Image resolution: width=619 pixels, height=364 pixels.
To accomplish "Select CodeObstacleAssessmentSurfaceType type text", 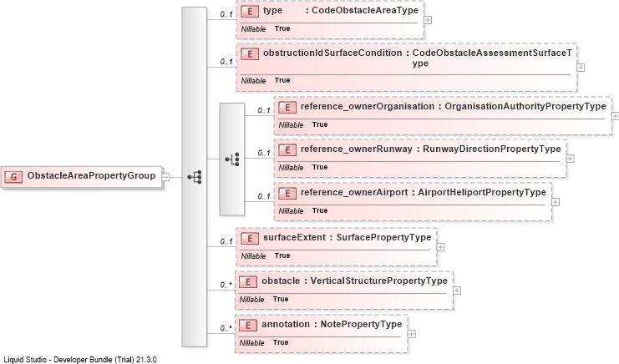I will [492, 58].
